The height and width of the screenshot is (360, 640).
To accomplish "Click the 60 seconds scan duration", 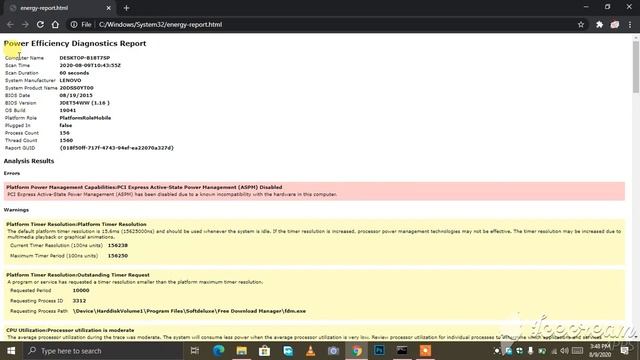I will (x=74, y=73).
